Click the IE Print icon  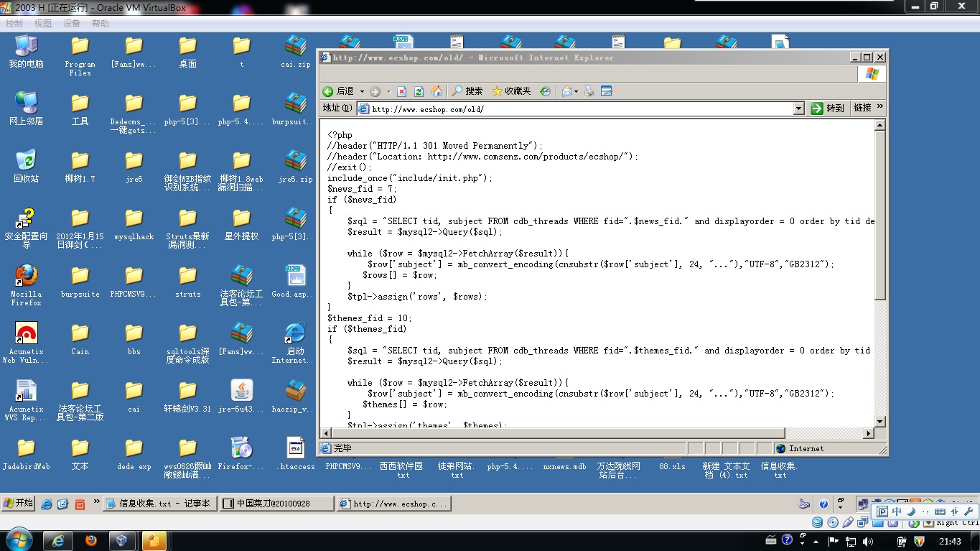(x=589, y=91)
